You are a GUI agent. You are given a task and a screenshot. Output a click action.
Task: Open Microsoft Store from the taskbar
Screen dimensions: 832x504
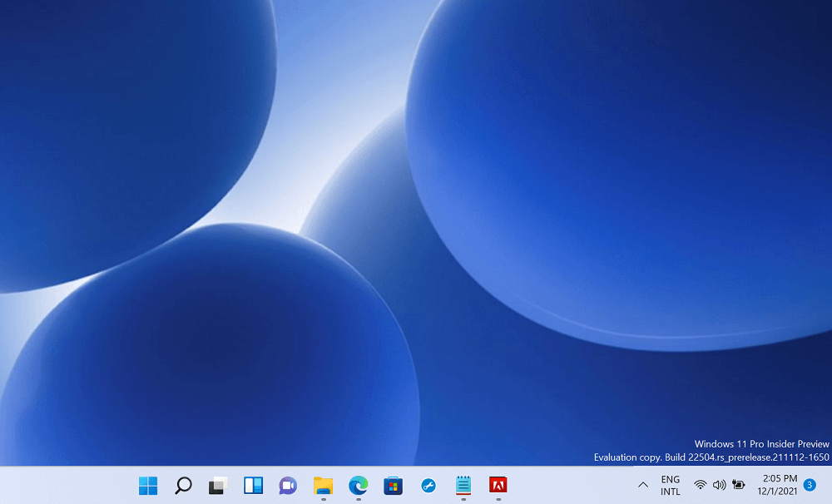[394, 486]
